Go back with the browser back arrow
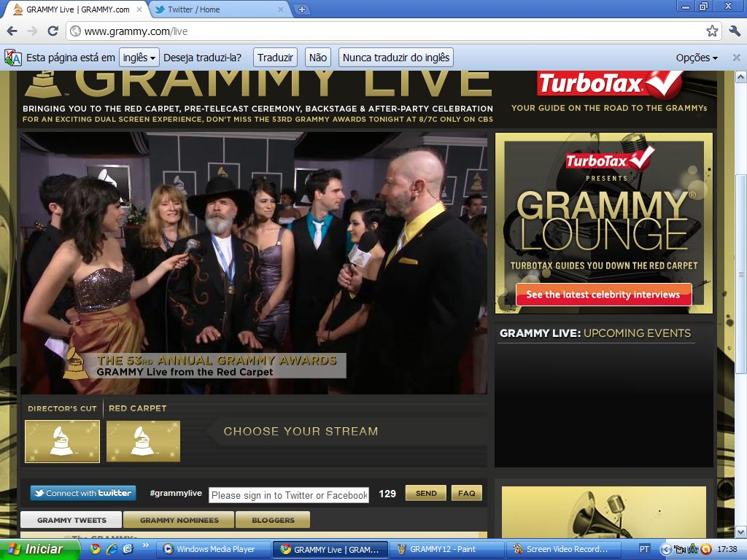Viewport: 747px width, 560px height. pyautogui.click(x=12, y=31)
